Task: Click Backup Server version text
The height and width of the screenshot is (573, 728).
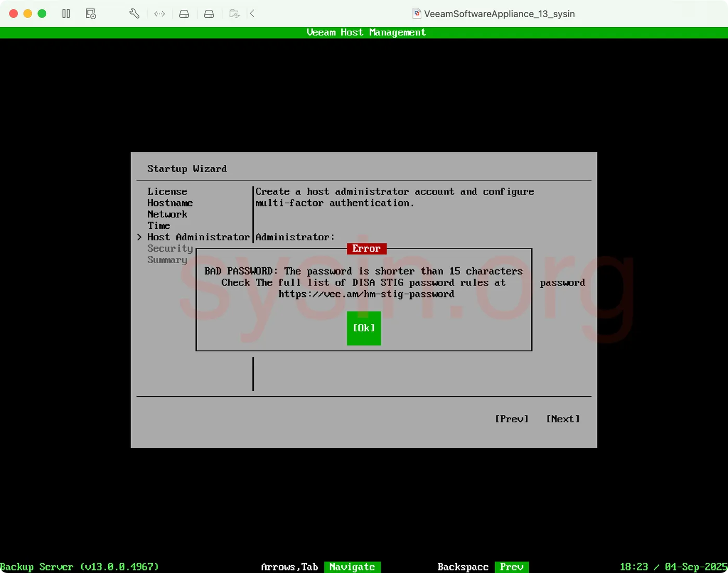Action: point(80,567)
